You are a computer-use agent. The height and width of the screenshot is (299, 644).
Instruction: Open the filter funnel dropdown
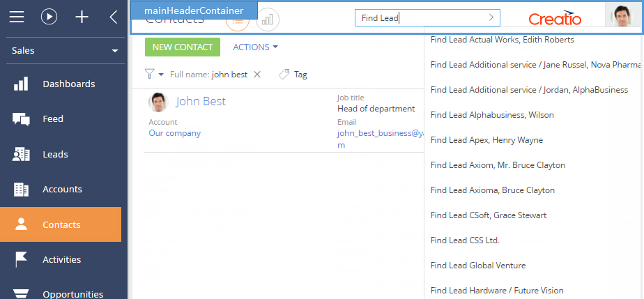pyautogui.click(x=154, y=75)
